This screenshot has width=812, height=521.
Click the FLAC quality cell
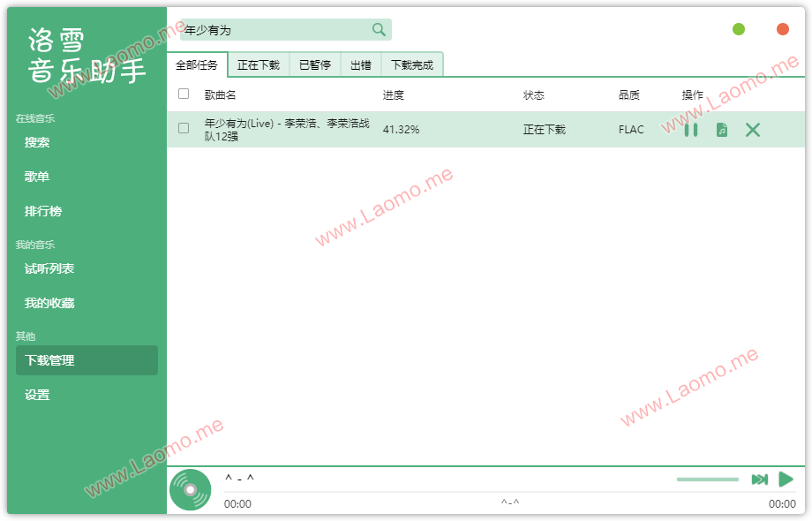pyautogui.click(x=631, y=130)
